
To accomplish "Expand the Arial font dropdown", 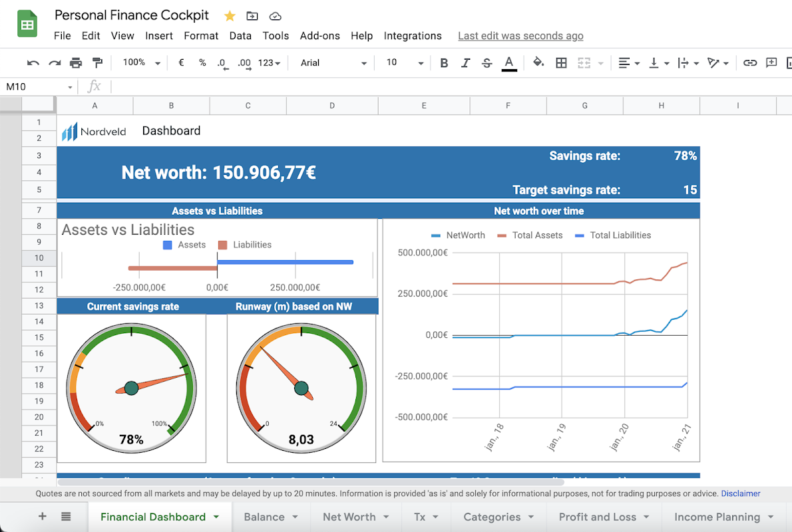I will click(333, 63).
